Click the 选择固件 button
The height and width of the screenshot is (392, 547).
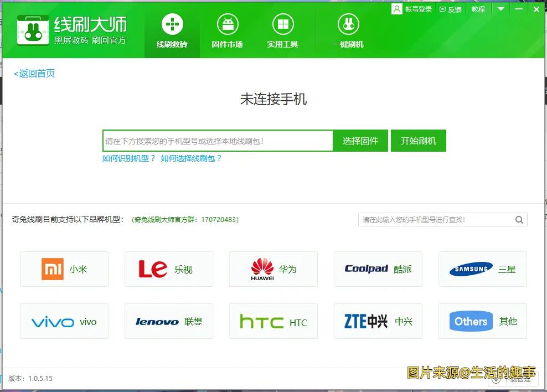click(x=360, y=141)
